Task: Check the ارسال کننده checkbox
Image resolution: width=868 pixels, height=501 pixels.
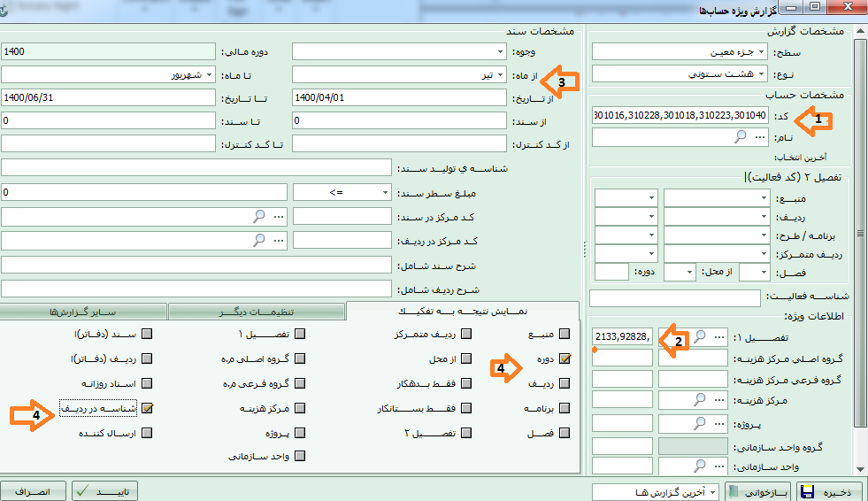Action: point(147,433)
